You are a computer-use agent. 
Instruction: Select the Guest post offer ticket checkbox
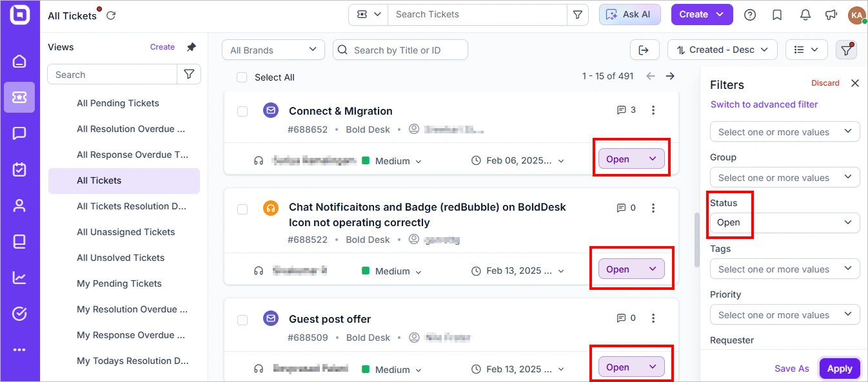click(242, 320)
